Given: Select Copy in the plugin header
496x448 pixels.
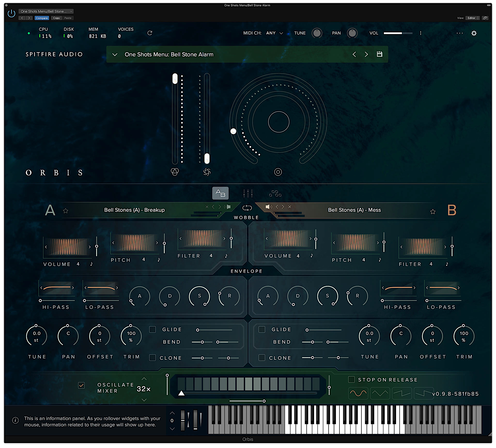Looking at the screenshot, I should [56, 18].
